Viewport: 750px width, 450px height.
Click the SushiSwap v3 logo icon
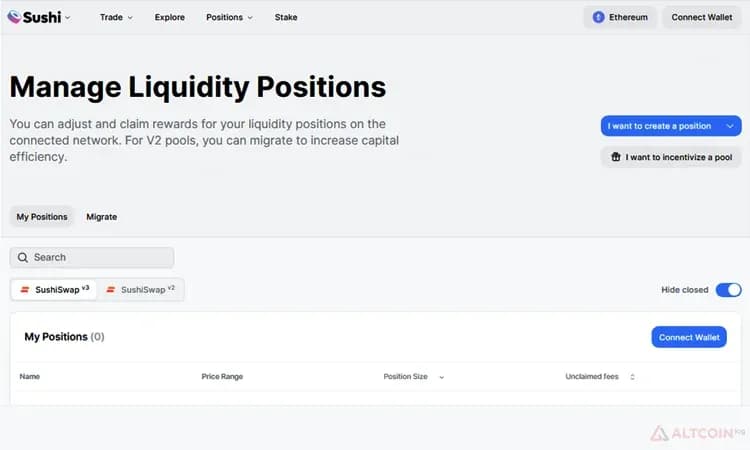[x=25, y=290]
